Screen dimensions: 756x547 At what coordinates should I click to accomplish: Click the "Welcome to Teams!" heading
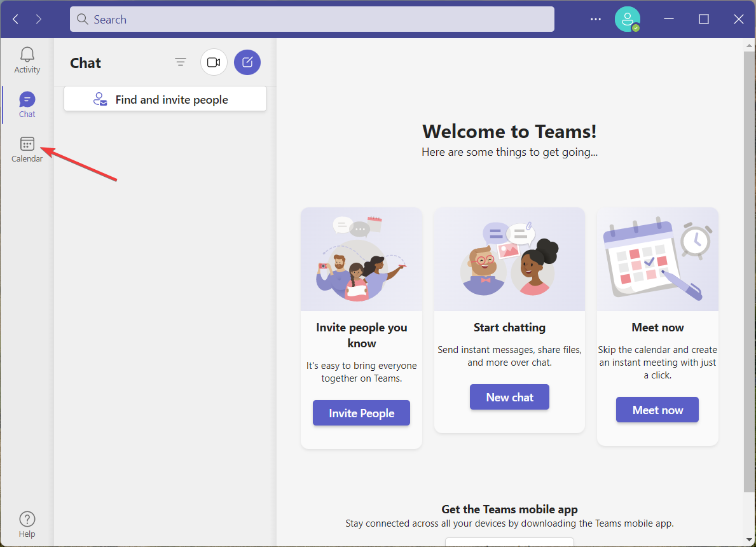coord(510,132)
